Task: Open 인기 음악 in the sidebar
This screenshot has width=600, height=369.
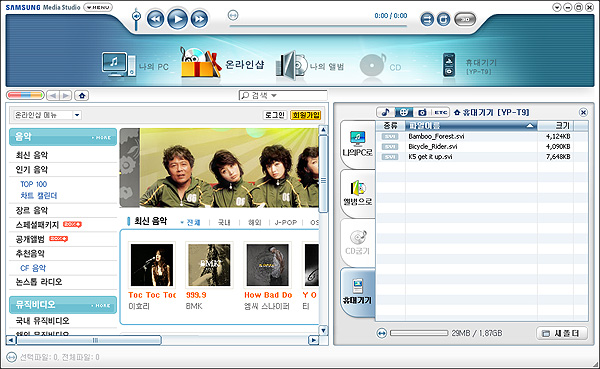Action: point(32,170)
